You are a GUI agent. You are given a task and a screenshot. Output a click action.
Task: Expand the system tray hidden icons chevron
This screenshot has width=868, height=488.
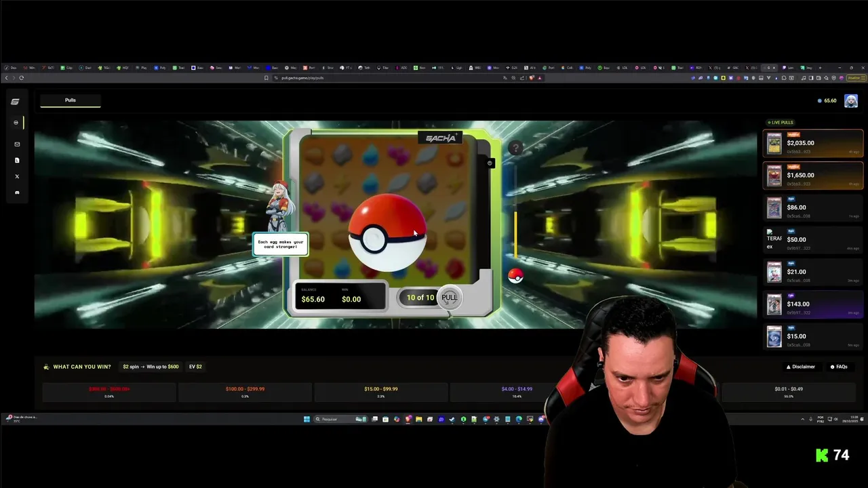point(802,419)
